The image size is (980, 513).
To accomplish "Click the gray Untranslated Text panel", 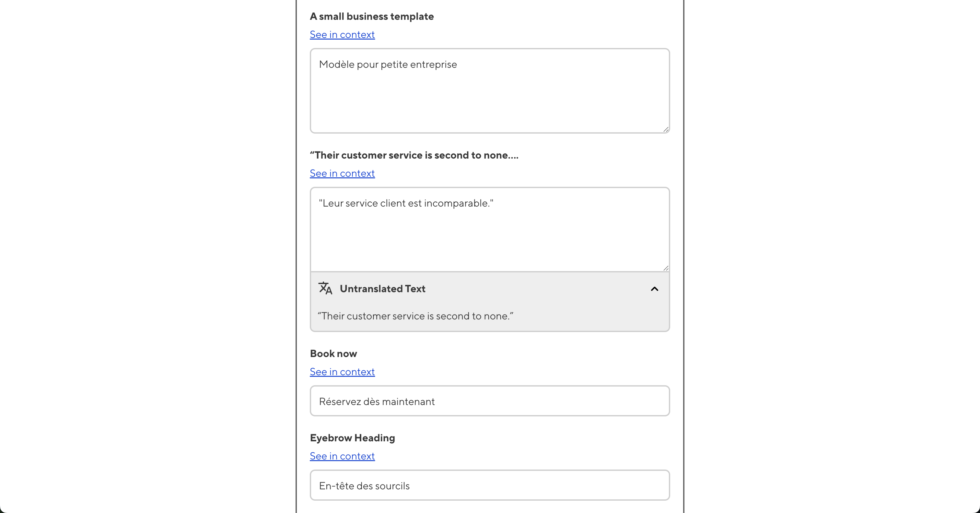I will 489,302.
